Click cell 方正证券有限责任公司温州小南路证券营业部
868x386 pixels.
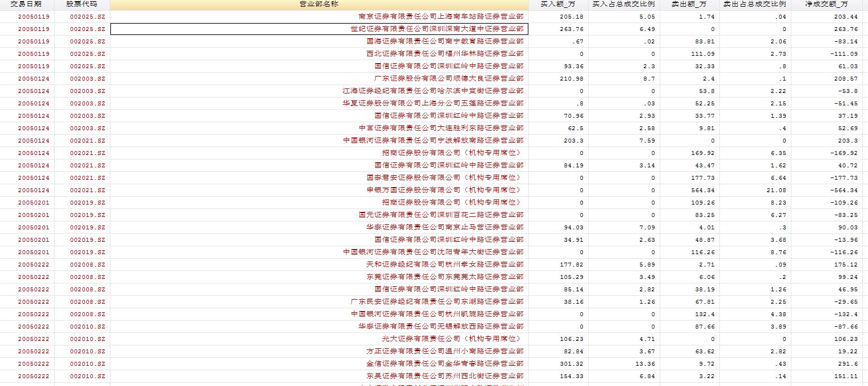[x=319, y=351]
